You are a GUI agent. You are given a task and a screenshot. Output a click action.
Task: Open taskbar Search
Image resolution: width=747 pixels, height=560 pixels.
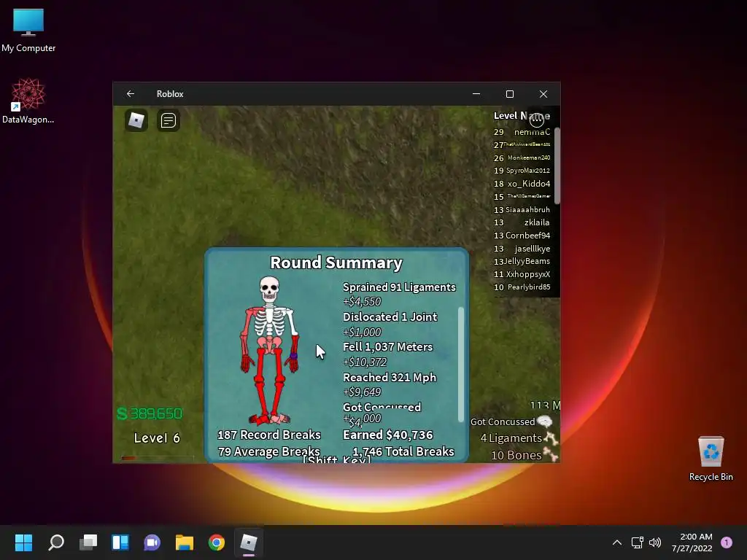(x=56, y=542)
